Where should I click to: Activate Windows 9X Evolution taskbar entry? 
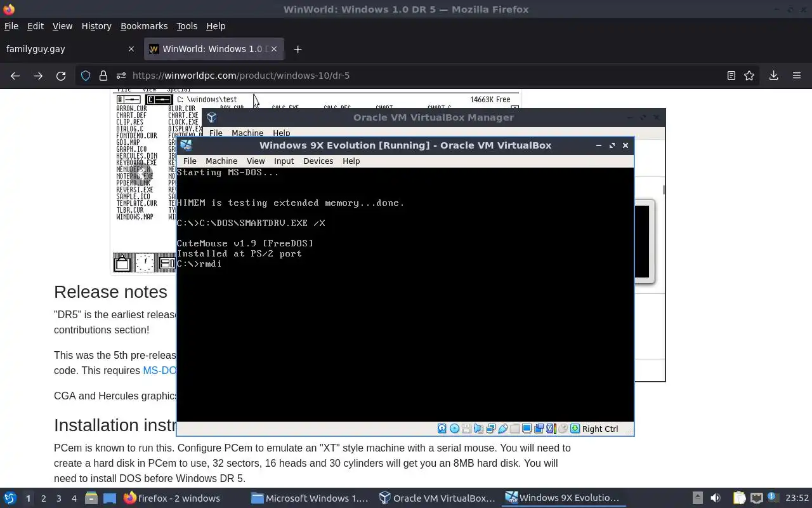pyautogui.click(x=564, y=498)
